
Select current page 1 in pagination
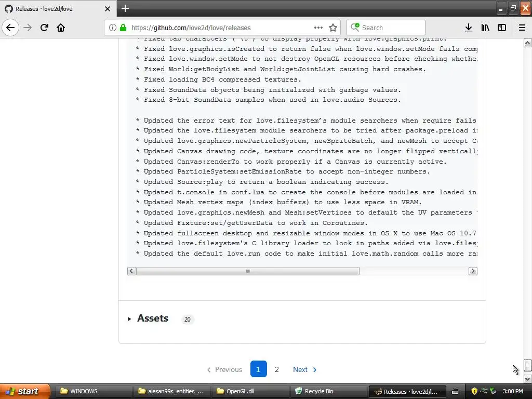[258, 369]
